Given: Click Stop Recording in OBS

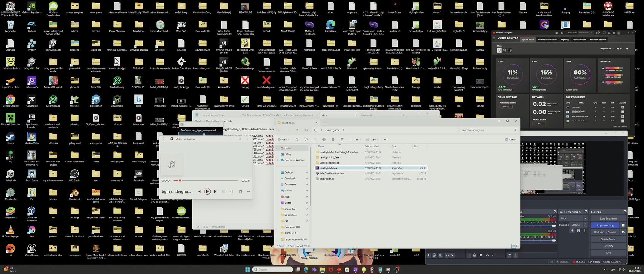Looking at the screenshot, I should click(x=605, y=225).
